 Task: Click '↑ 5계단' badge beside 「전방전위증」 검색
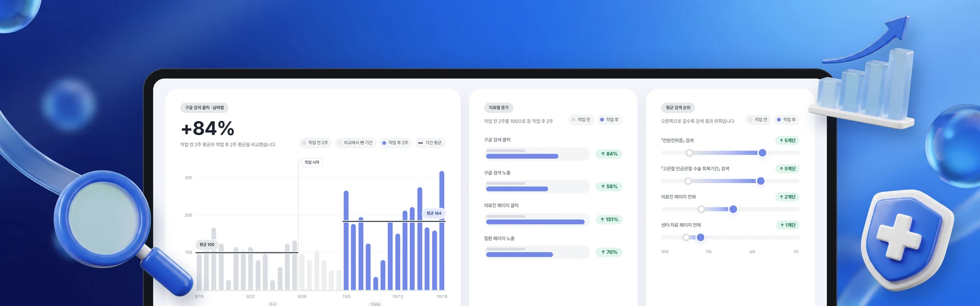tap(788, 141)
